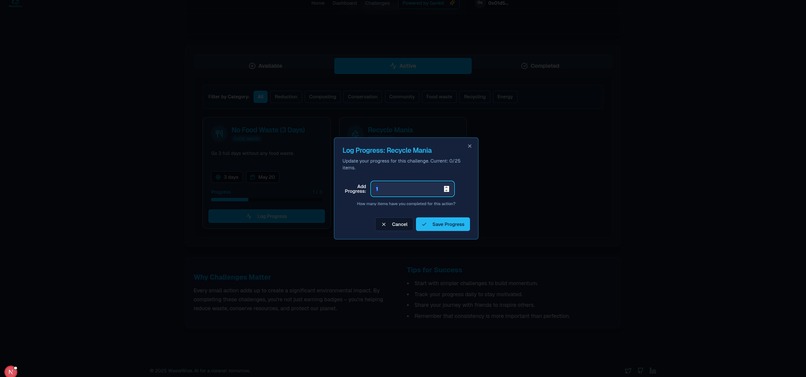Filter challenges by Reduction
806x377 pixels.
[286, 97]
